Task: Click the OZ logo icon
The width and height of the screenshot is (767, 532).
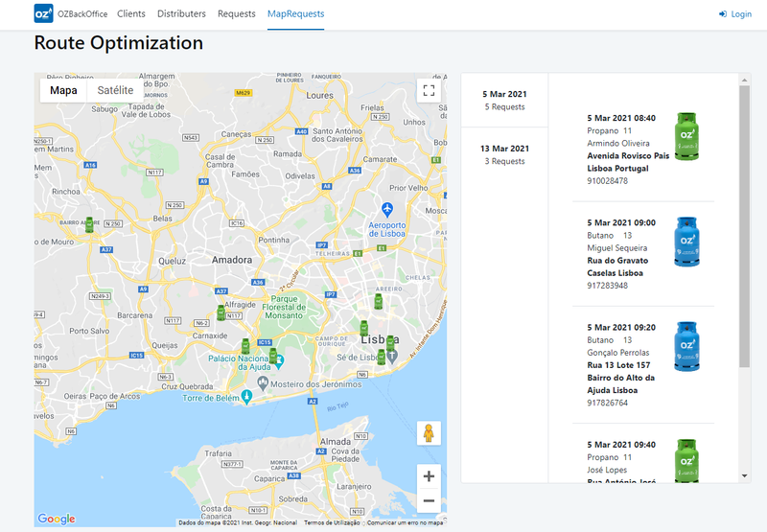Action: (43, 13)
